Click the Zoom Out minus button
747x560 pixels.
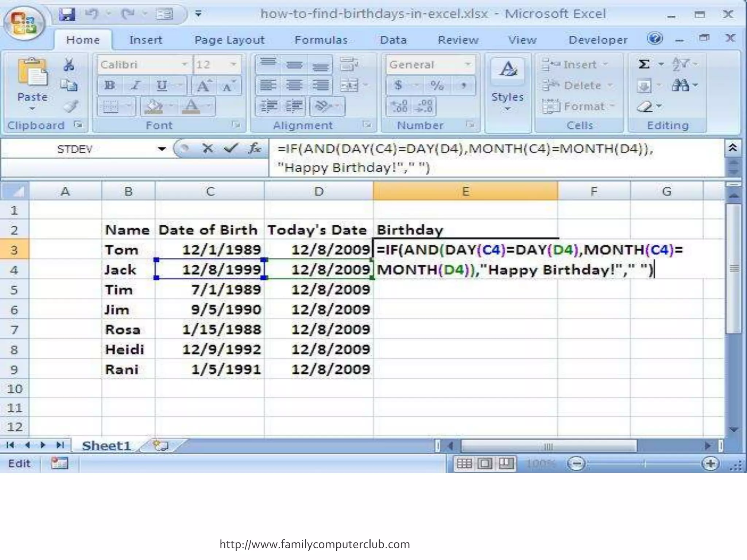click(x=576, y=464)
